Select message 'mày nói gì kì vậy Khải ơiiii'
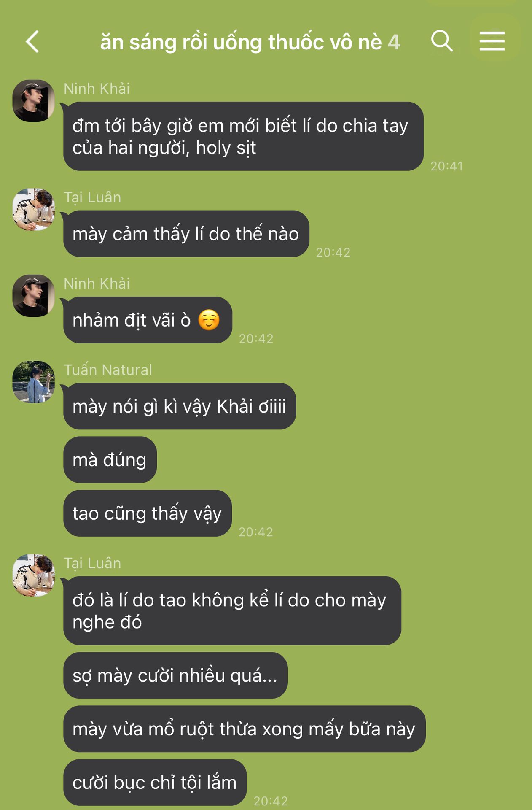532x810 pixels. pos(180,406)
